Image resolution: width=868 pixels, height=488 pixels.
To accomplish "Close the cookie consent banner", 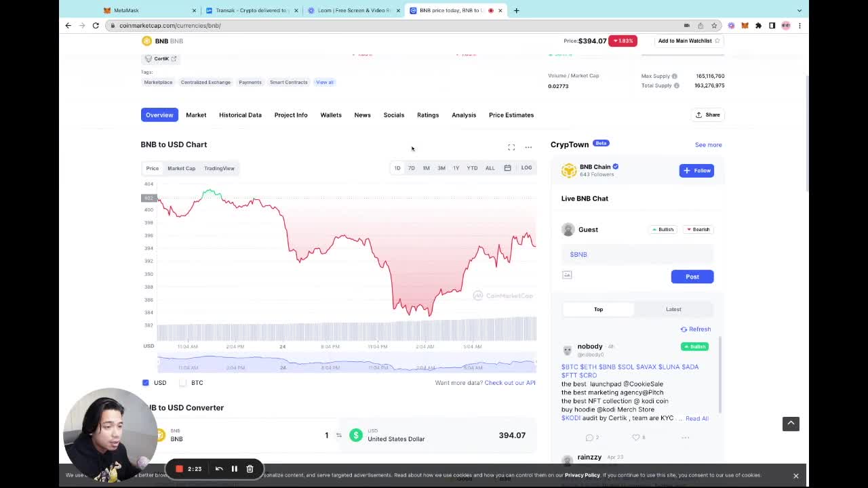I will 796,476.
